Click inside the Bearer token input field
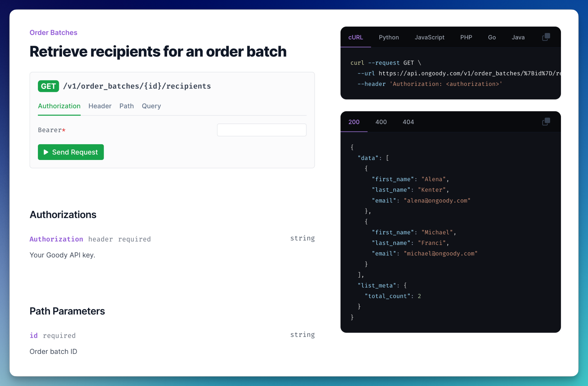The height and width of the screenshot is (386, 588). 262,130
